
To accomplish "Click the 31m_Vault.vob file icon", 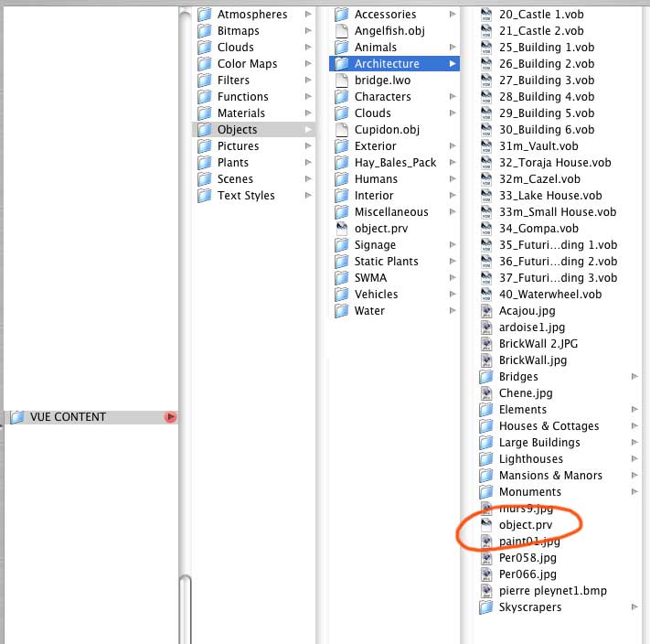I will coord(486,146).
